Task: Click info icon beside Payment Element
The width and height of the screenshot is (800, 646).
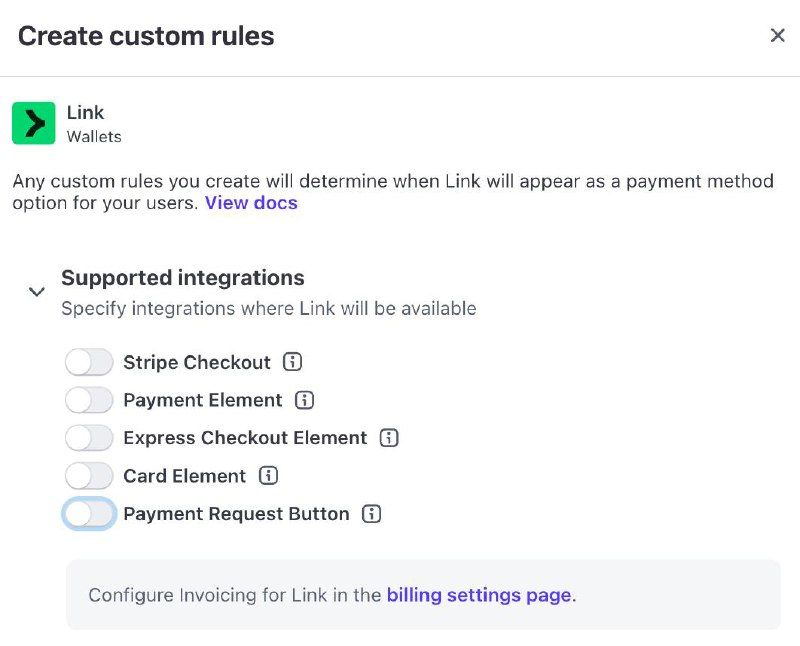Action: click(305, 400)
